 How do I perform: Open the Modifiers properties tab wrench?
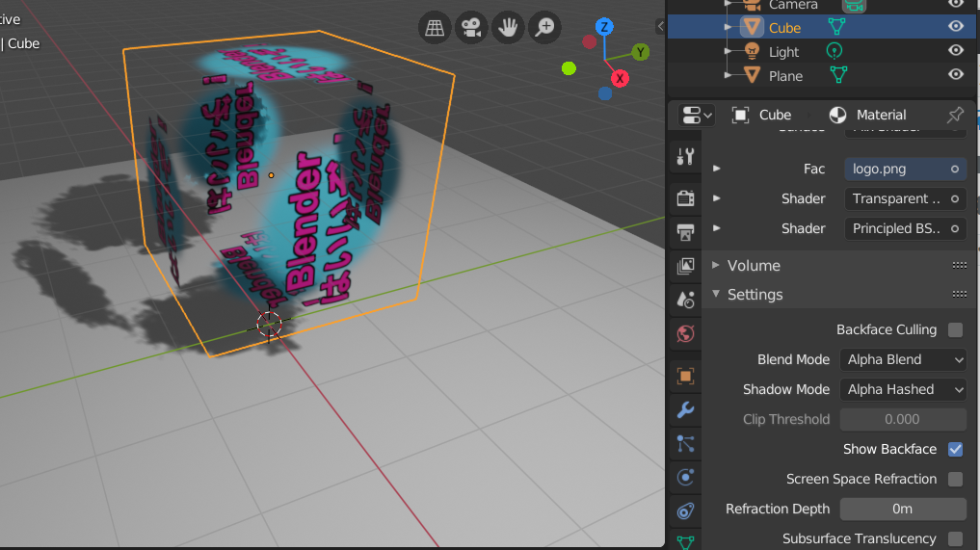686,410
